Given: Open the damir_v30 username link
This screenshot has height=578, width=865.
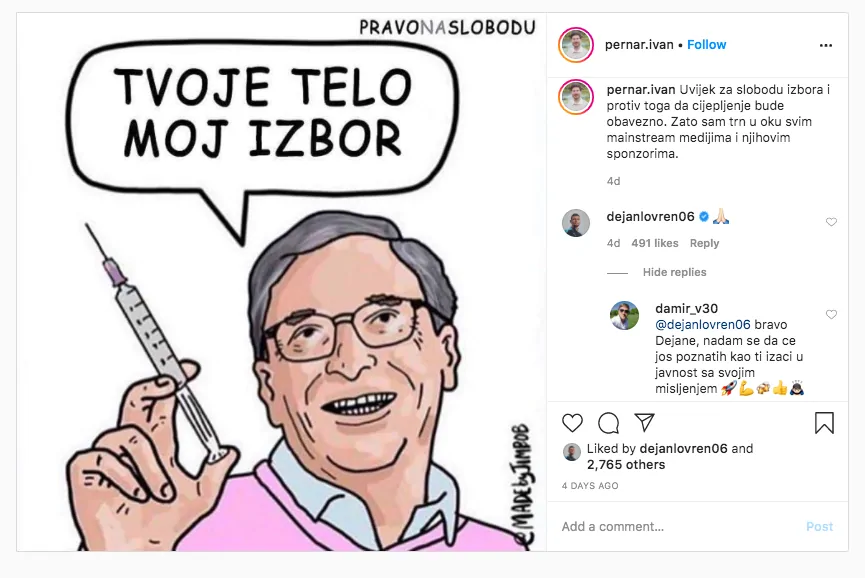Looking at the screenshot, I should click(x=686, y=309).
